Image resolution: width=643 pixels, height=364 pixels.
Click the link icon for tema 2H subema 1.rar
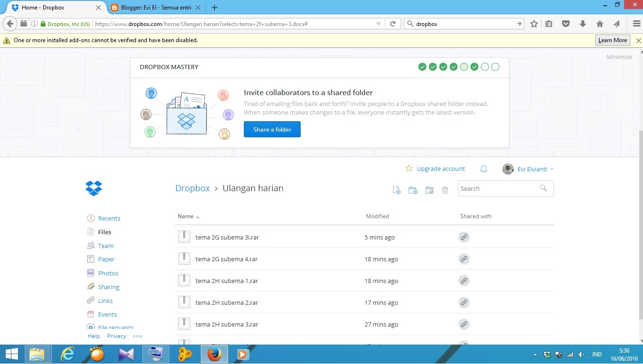click(x=464, y=281)
